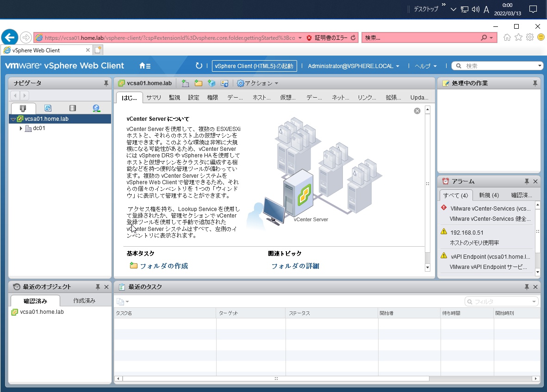Click the red critical alarm icon for vCenter-Services
This screenshot has width=547, height=392.
(444, 208)
